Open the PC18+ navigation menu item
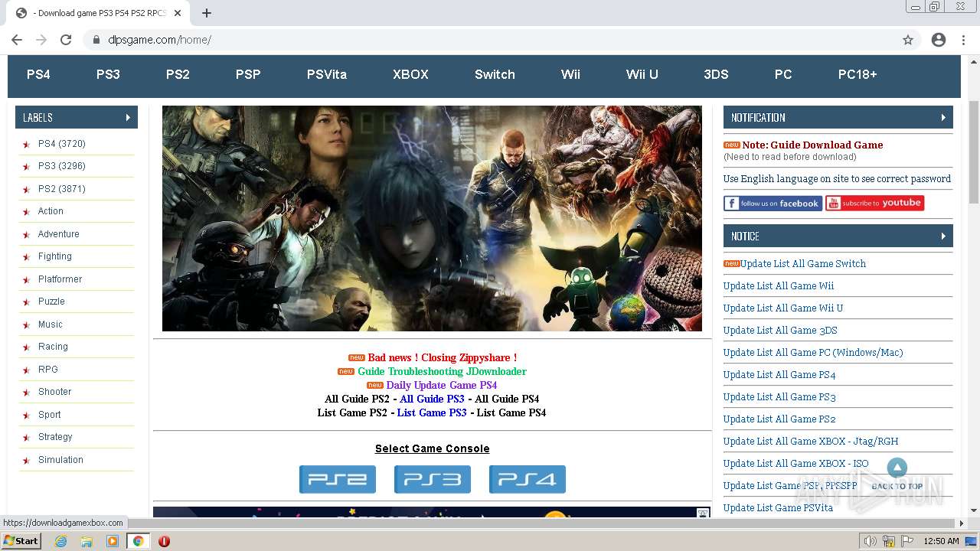This screenshot has height=551, width=980. point(857,74)
